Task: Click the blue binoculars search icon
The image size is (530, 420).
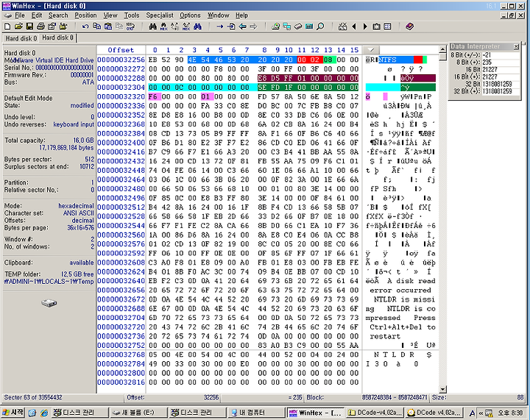Action: (x=197, y=26)
